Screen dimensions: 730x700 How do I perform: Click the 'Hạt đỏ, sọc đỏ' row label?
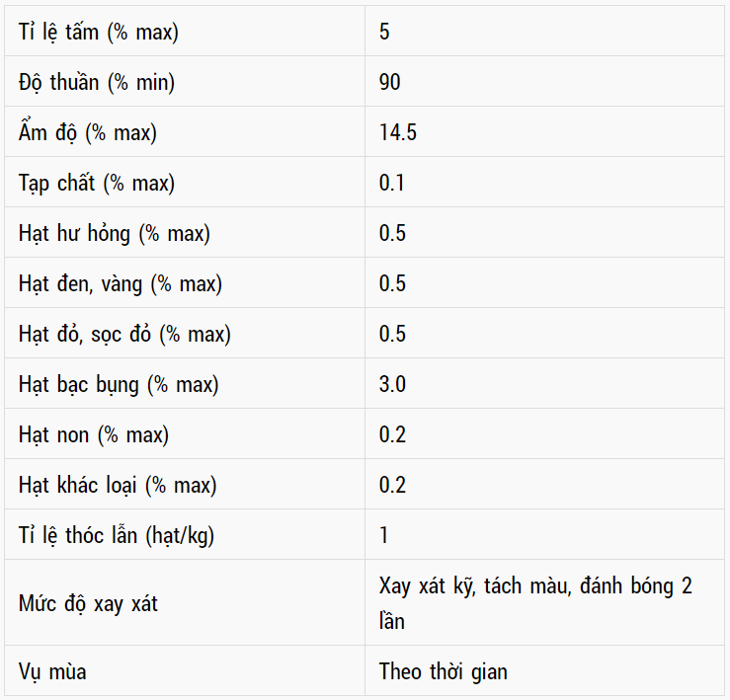[x=124, y=334]
